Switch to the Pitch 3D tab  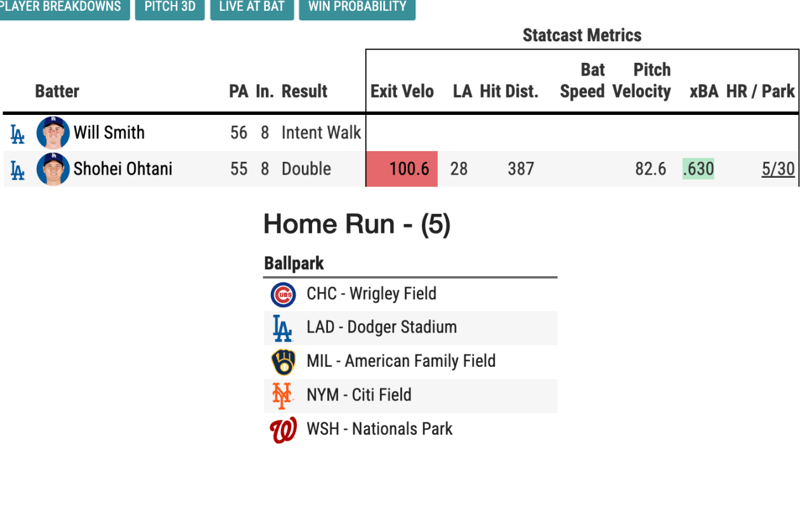click(x=170, y=8)
